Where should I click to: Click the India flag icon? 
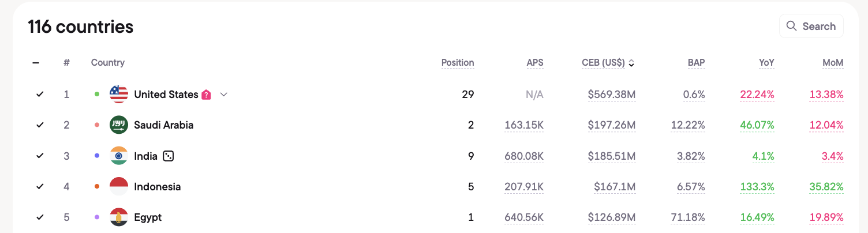pos(119,156)
